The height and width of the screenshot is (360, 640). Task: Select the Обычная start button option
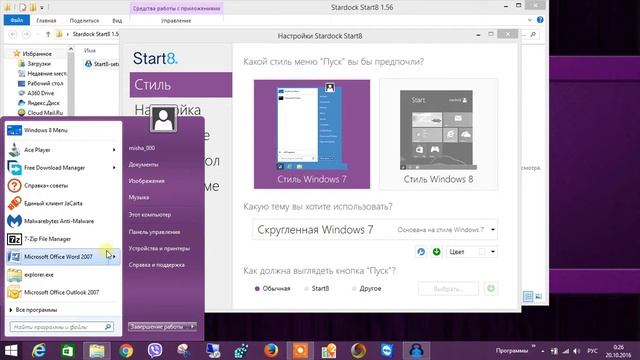pyautogui.click(x=272, y=289)
